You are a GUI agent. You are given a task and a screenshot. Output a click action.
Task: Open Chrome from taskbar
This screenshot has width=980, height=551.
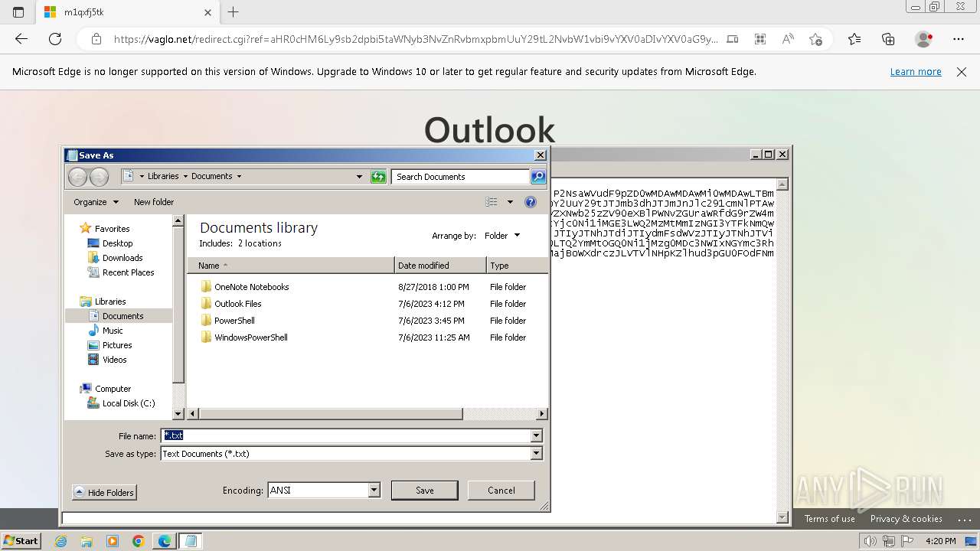pos(139,541)
